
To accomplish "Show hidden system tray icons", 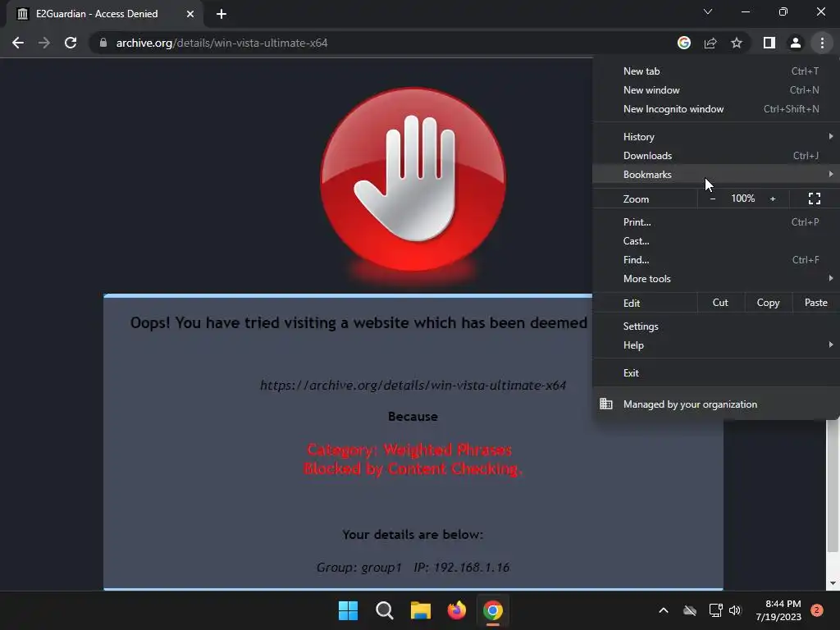I will 663,610.
